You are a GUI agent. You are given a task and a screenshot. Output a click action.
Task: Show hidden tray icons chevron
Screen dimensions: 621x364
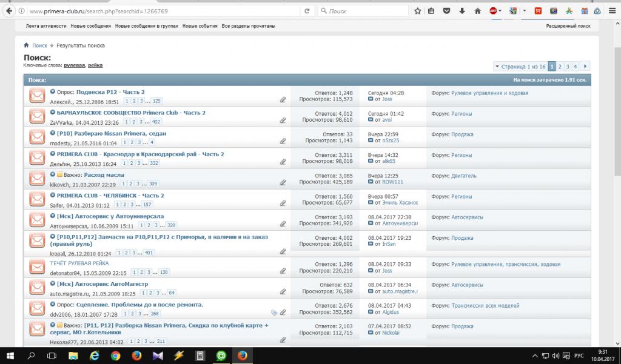535,356
